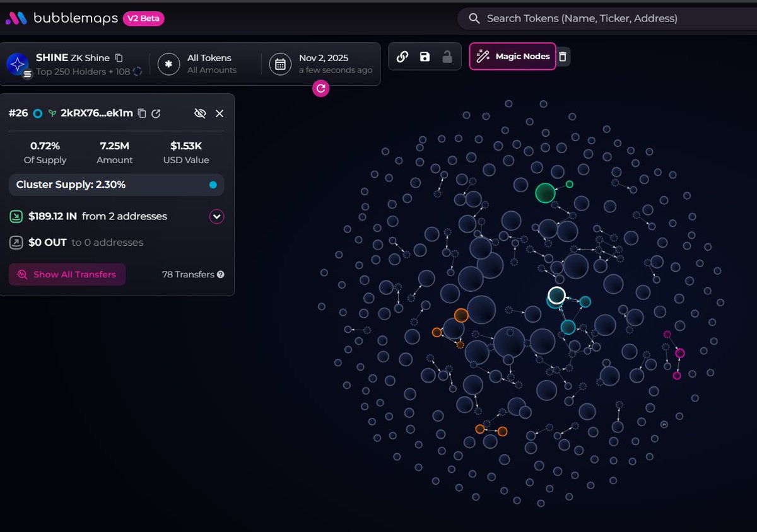
Task: Click the blue cluster color dot
Action: 213,185
